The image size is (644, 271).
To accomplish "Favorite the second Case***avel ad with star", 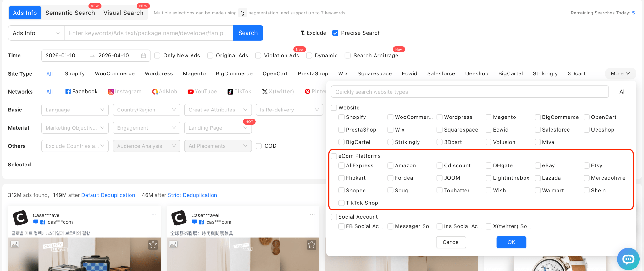I will tap(312, 245).
